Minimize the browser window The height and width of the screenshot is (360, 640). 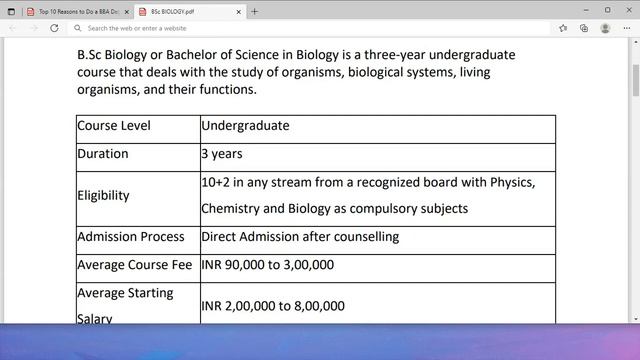click(586, 10)
